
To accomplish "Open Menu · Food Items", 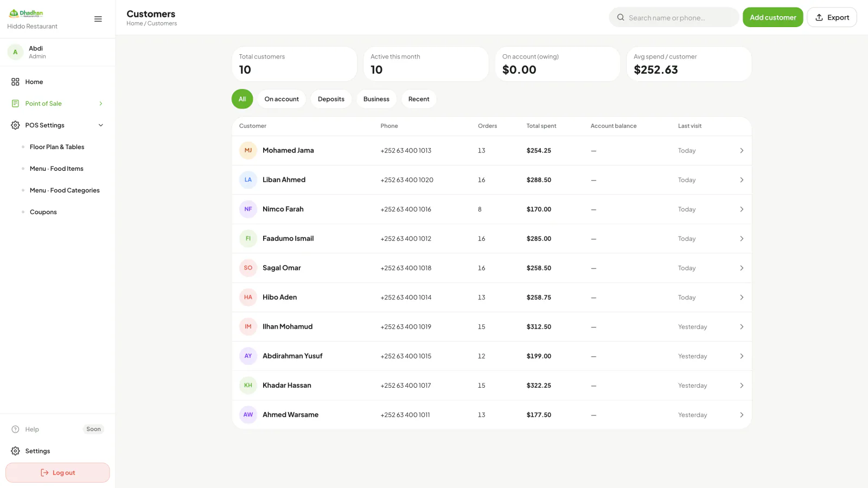I will point(56,169).
